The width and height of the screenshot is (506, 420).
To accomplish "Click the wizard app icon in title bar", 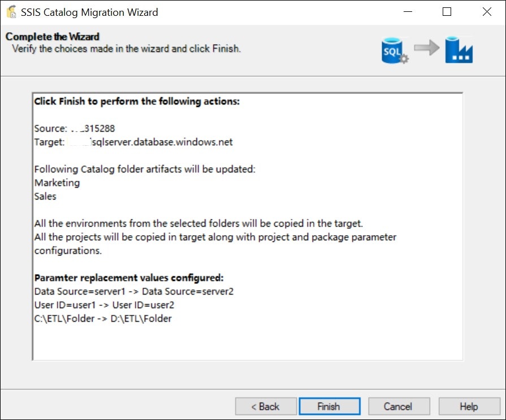I will point(11,12).
